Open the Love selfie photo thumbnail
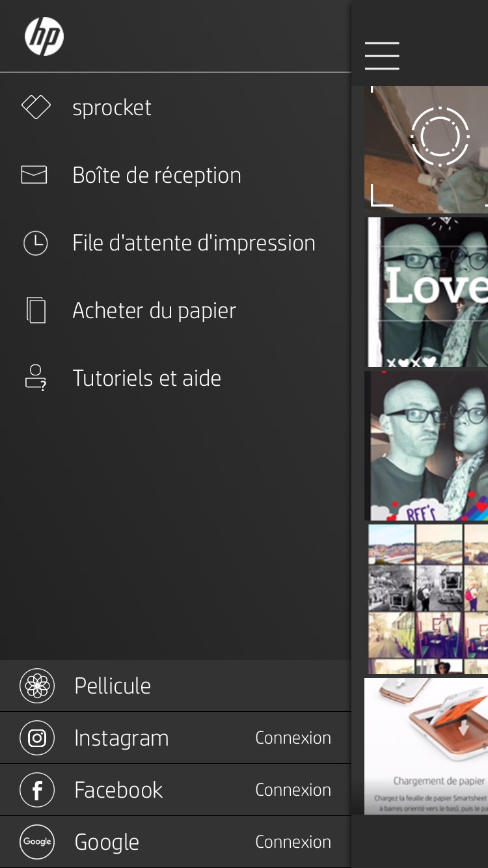 [427, 292]
